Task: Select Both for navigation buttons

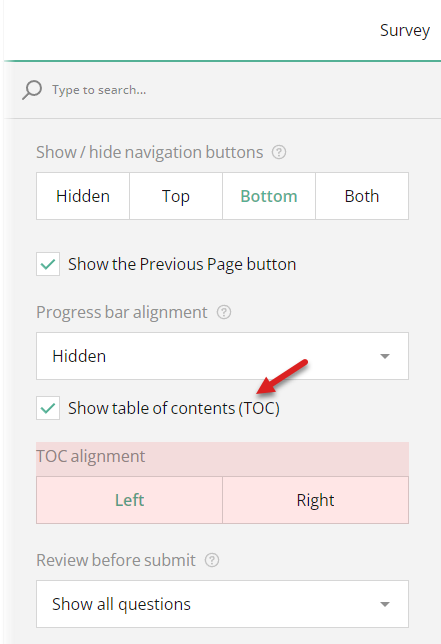Action: pos(362,196)
